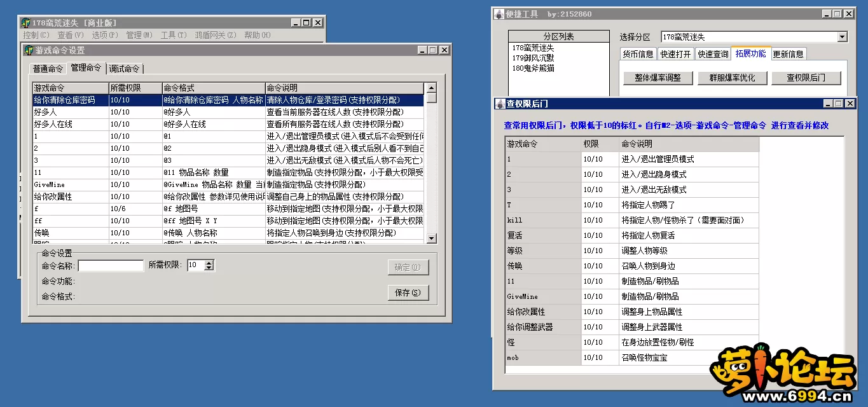Select the 好多人在线 command row
The width and height of the screenshot is (868, 407).
pos(228,124)
